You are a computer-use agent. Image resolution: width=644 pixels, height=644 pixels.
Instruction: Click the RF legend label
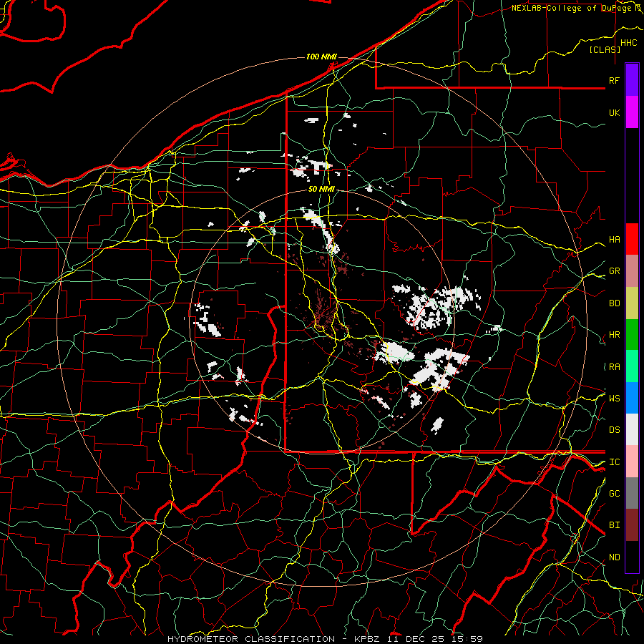[x=615, y=80]
